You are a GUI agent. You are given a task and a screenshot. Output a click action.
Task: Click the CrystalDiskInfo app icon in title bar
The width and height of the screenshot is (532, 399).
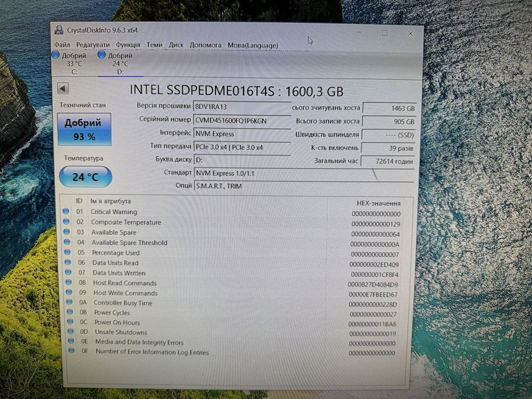click(59, 30)
